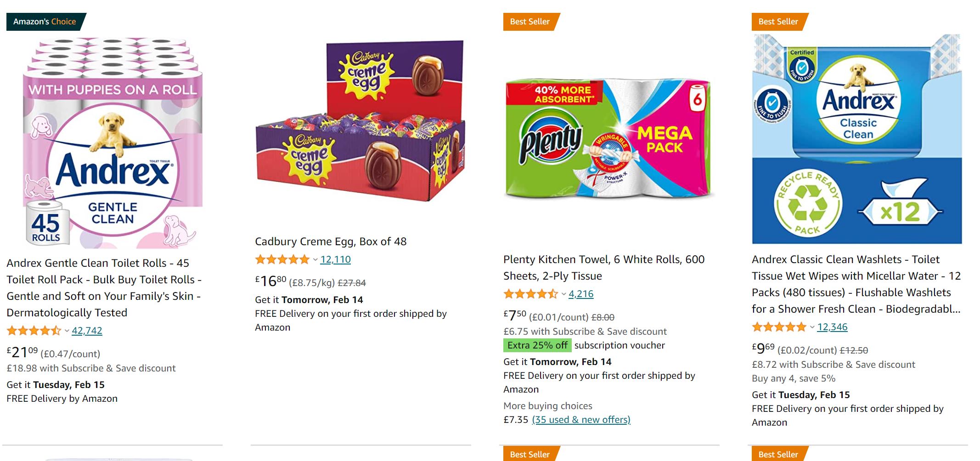Open the Plenty Kitchen Towel product image
The width and height of the screenshot is (980, 461).
coord(608,138)
